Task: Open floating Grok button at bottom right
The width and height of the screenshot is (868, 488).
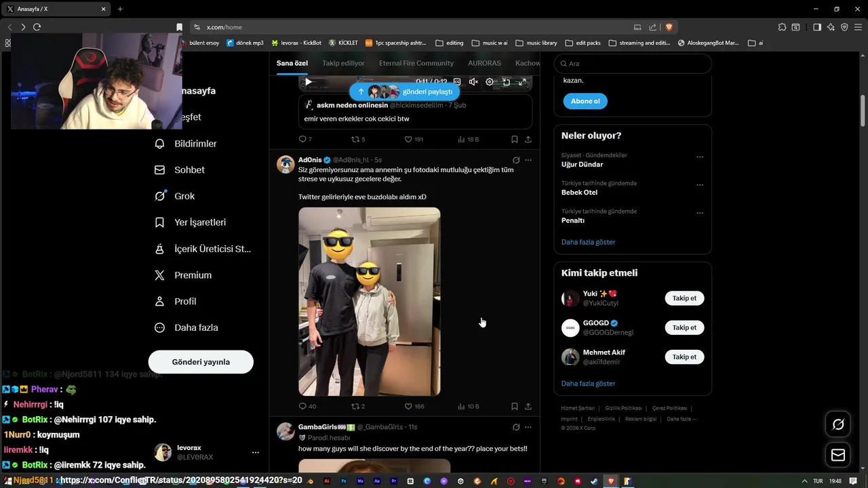Action: (x=838, y=424)
